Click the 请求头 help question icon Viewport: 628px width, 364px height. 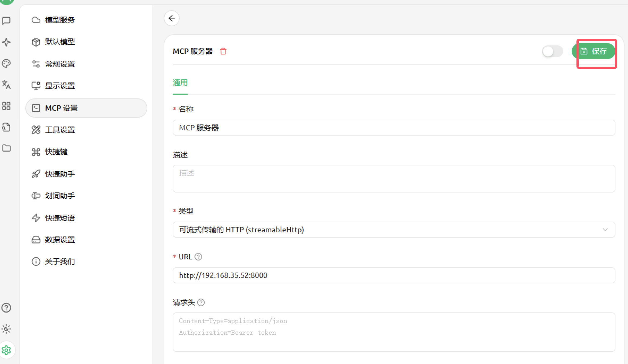[x=201, y=302]
